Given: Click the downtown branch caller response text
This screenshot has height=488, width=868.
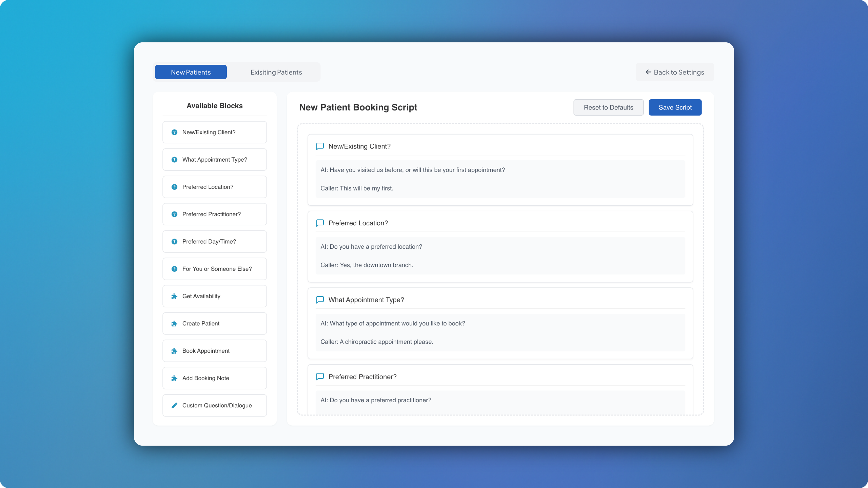Looking at the screenshot, I should tap(367, 265).
